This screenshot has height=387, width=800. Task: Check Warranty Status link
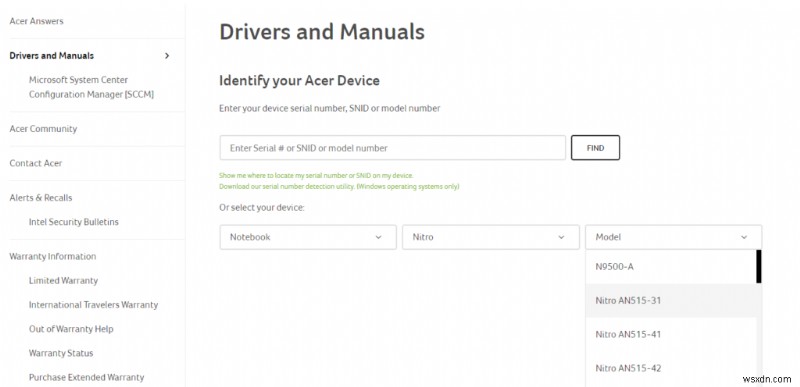tap(61, 353)
